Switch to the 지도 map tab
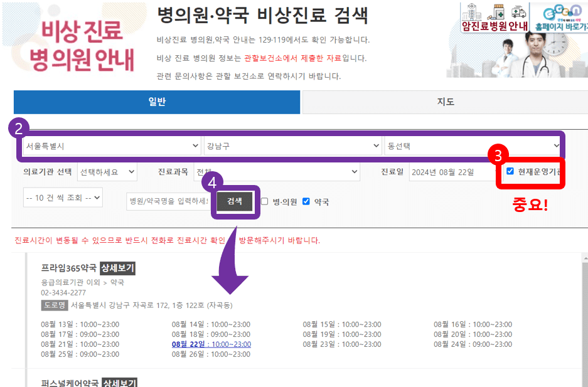The image size is (588, 387). pyautogui.click(x=444, y=102)
